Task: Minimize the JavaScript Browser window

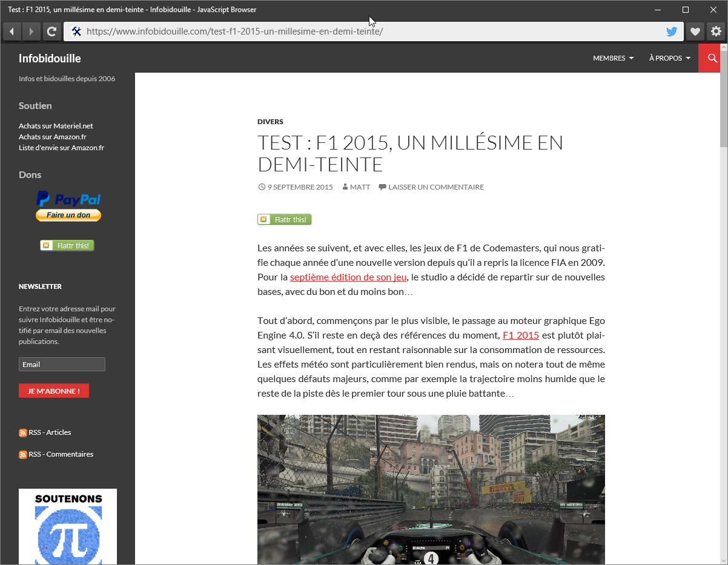Action: click(x=658, y=10)
